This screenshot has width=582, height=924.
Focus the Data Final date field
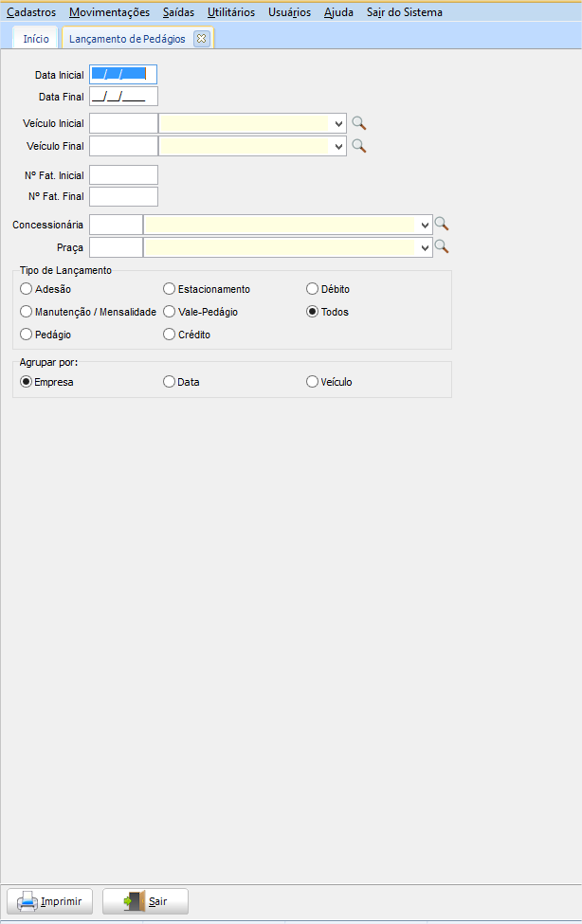122,97
